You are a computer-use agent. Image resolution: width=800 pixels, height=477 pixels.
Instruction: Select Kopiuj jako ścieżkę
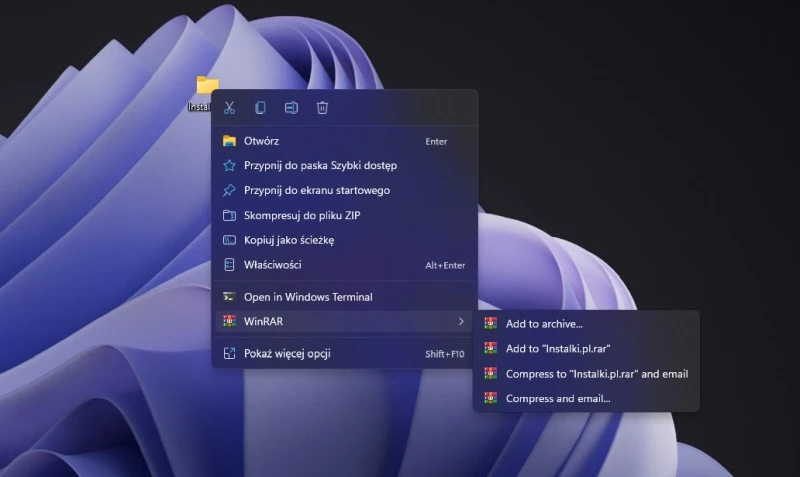344,240
